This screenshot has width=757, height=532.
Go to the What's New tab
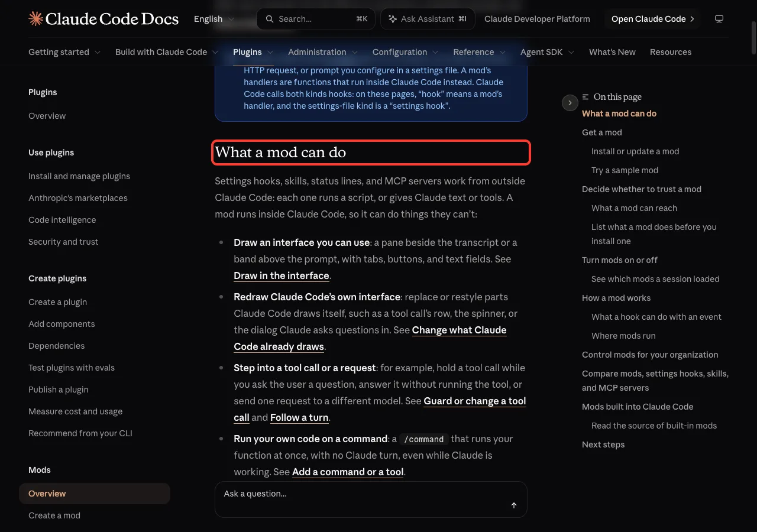click(x=612, y=52)
